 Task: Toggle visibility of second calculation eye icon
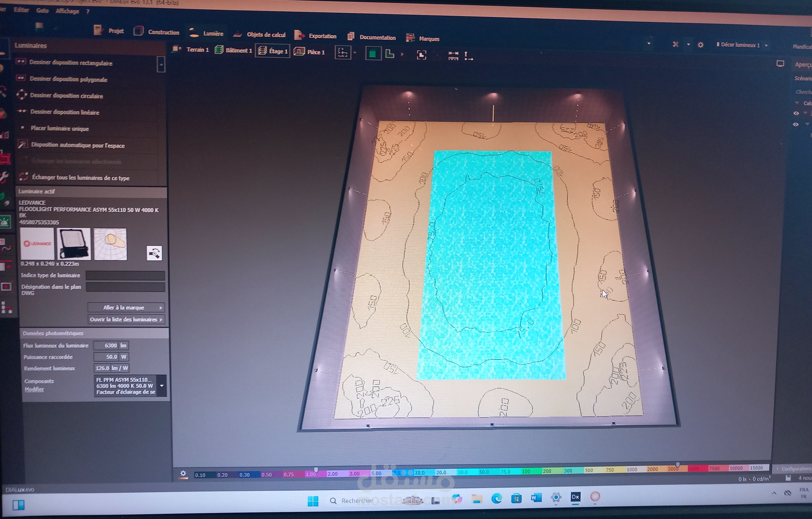796,124
